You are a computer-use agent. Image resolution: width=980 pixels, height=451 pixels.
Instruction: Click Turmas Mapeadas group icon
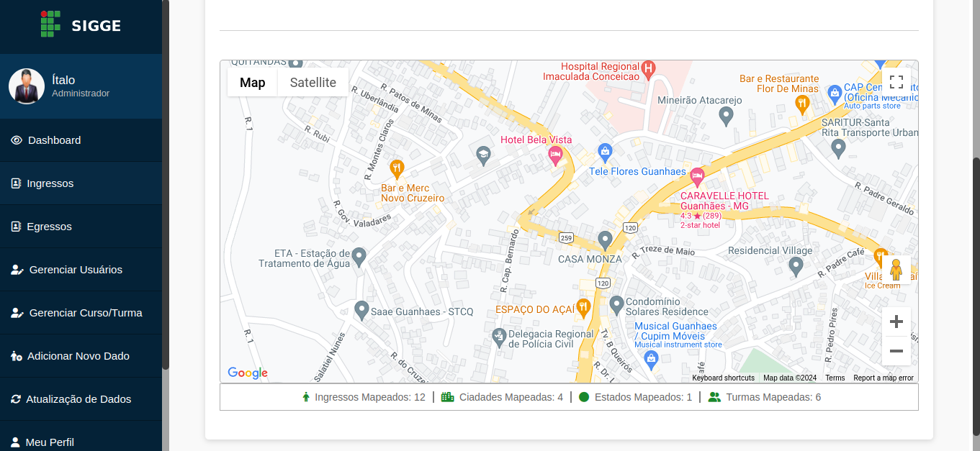[x=714, y=397]
